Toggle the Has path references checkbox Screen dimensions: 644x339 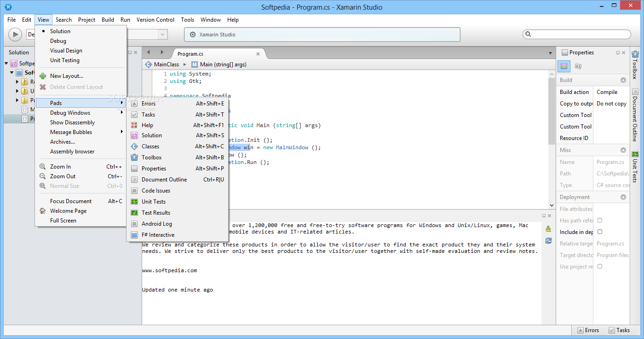pos(600,221)
